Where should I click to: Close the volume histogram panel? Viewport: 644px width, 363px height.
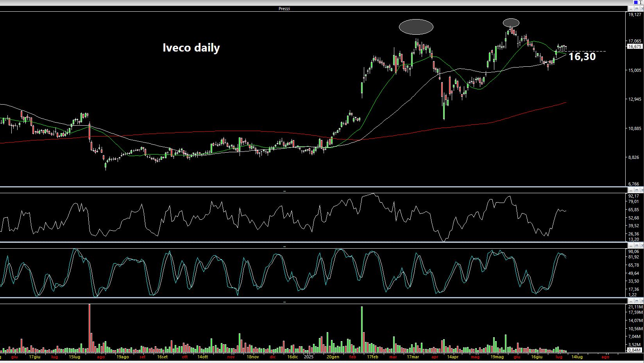[x=642, y=301]
